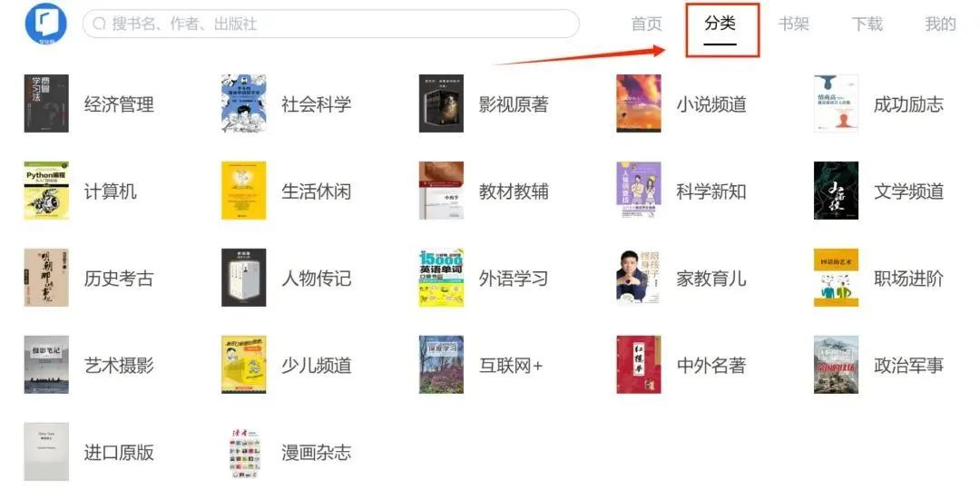Open the 漫画杂志 magazine cover
This screenshot has height=500, width=980.
(x=244, y=453)
